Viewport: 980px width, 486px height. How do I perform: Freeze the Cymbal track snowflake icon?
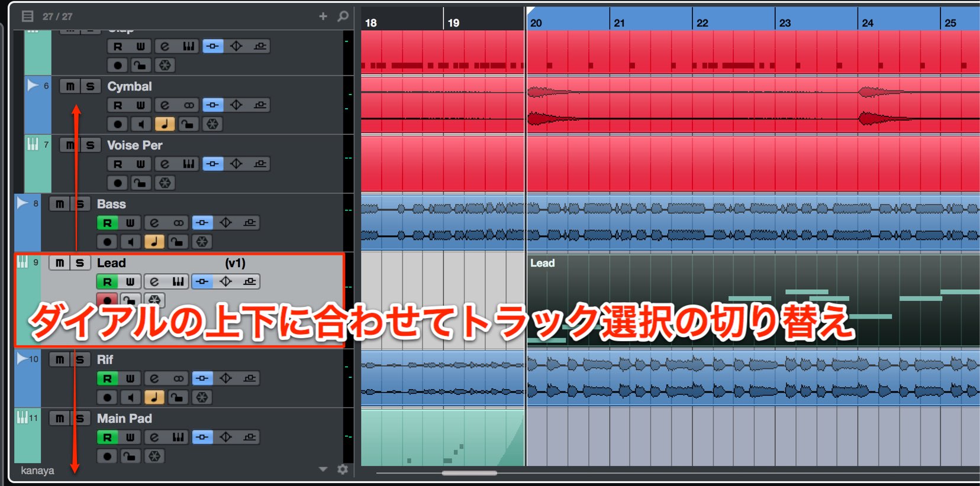[212, 124]
